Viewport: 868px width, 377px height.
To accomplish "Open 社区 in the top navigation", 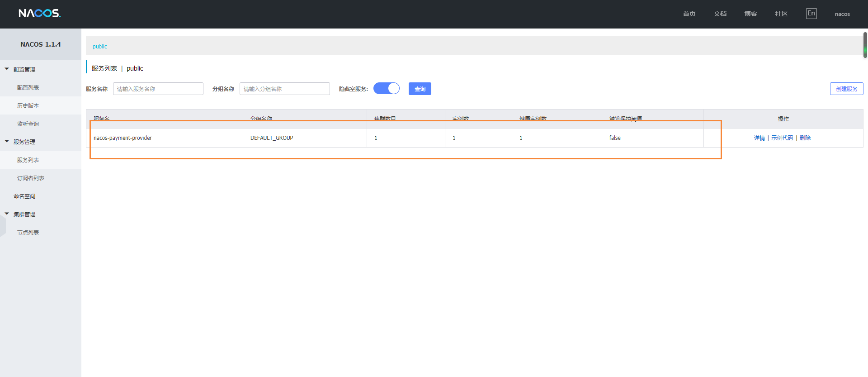I will (x=781, y=14).
